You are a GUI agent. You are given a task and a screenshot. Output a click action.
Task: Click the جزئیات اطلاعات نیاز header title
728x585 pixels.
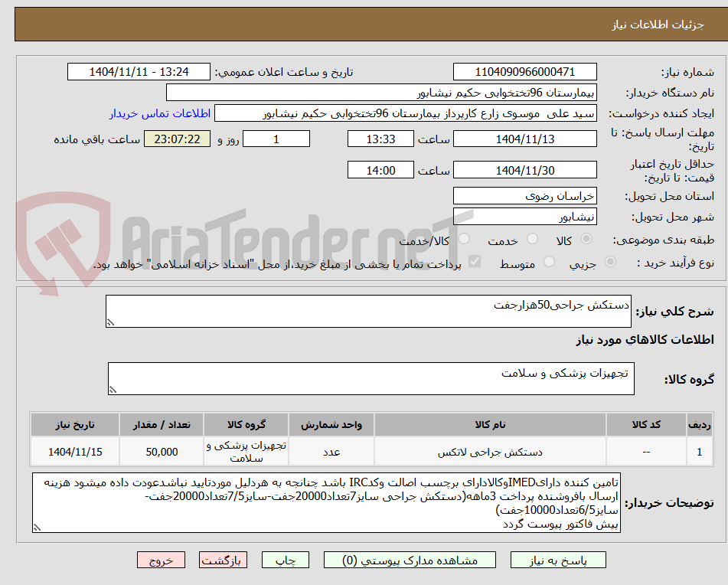click(658, 25)
